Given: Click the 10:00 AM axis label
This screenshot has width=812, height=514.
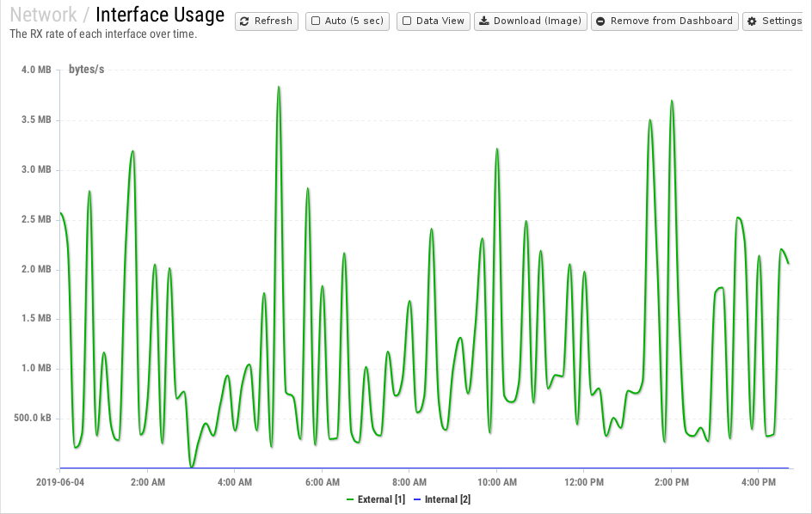Looking at the screenshot, I should pyautogui.click(x=496, y=482).
